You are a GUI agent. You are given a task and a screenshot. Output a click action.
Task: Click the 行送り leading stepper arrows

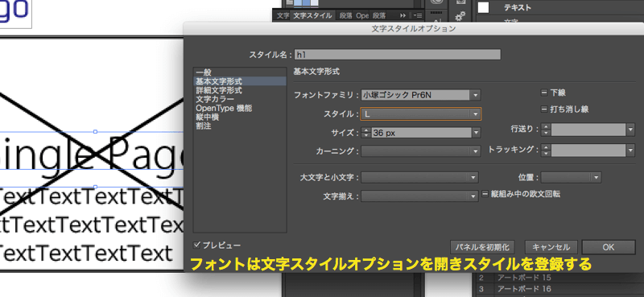(546, 130)
